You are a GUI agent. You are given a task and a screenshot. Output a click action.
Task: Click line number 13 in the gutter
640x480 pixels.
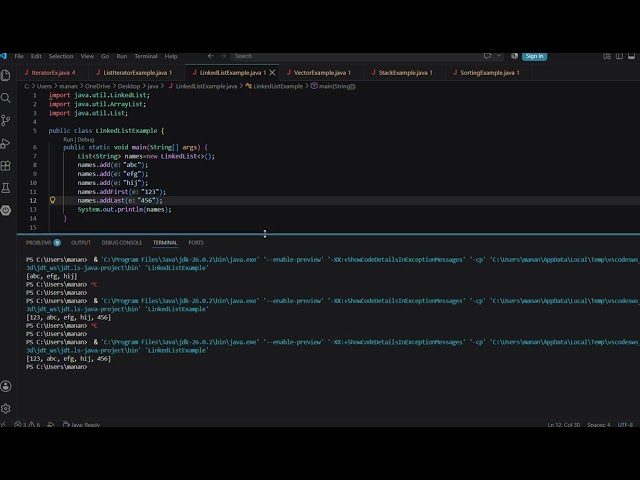(x=33, y=209)
